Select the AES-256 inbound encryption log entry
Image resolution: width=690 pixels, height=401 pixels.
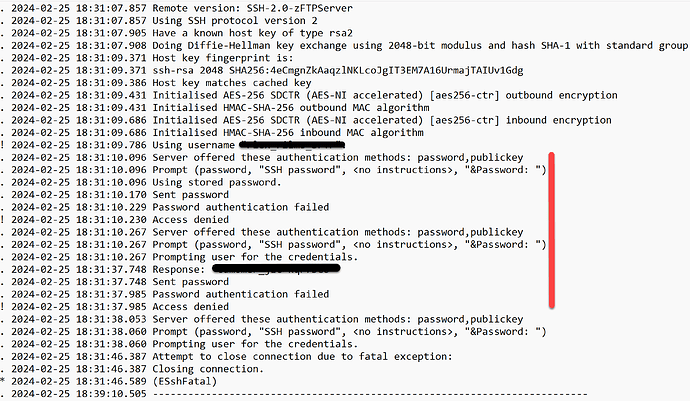pos(306,120)
